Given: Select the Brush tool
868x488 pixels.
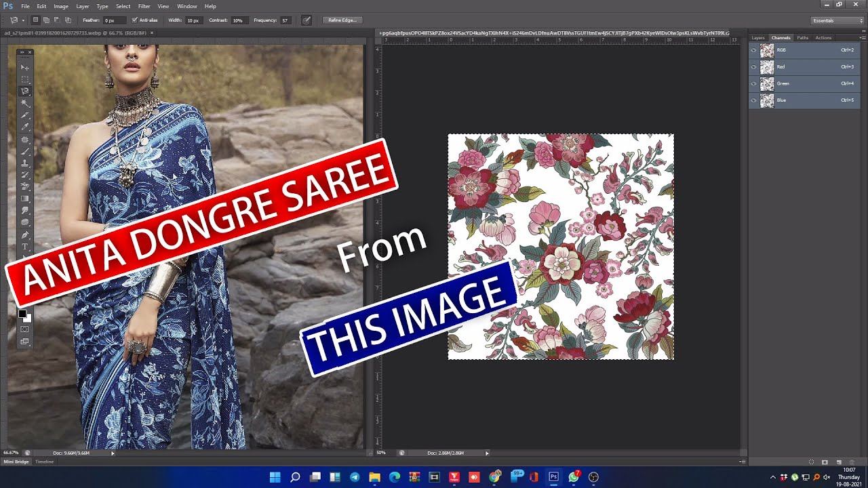Looking at the screenshot, I should tap(25, 151).
